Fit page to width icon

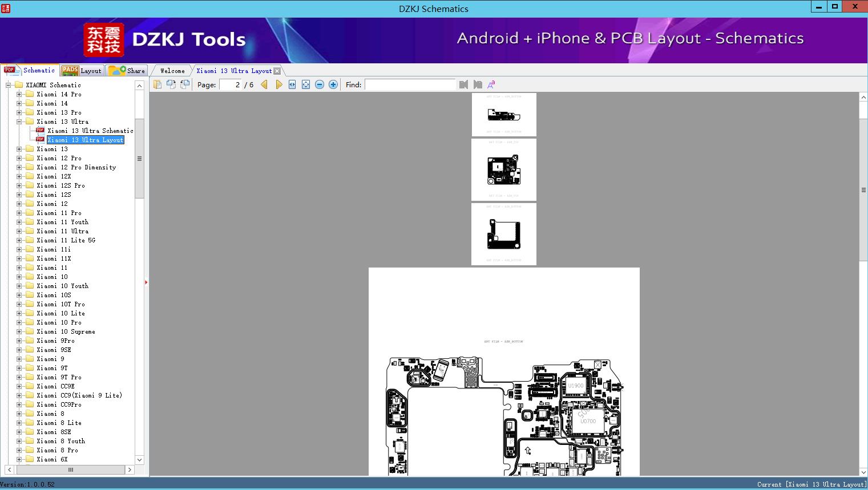(292, 84)
